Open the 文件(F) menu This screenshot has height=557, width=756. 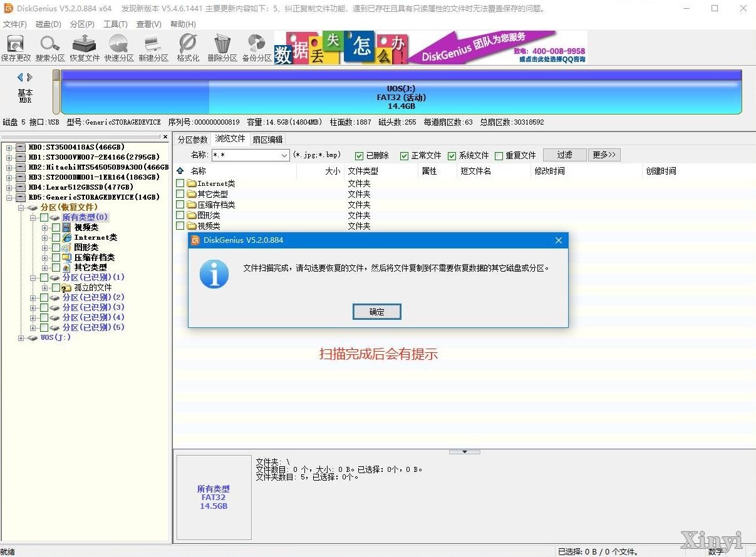tap(15, 24)
